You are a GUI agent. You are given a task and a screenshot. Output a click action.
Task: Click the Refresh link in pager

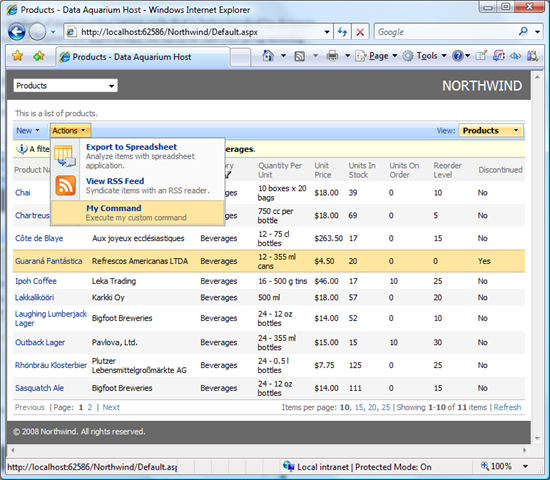tap(507, 407)
